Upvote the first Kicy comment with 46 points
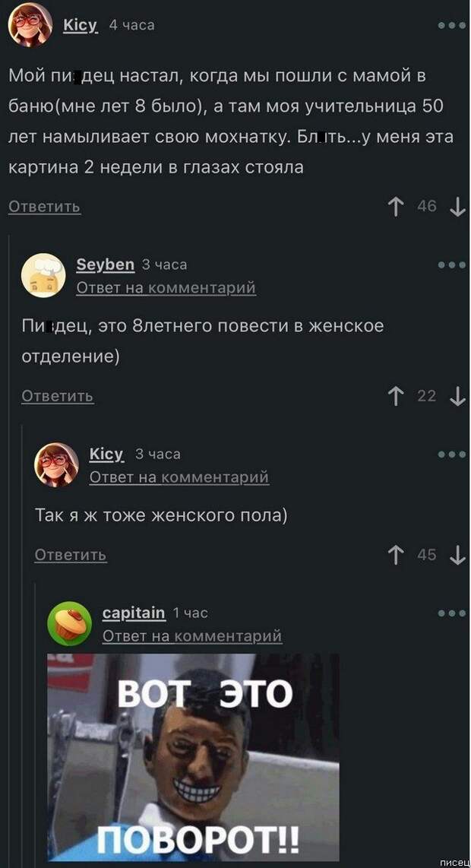Image resolution: width=471 pixels, height=868 pixels. (395, 207)
